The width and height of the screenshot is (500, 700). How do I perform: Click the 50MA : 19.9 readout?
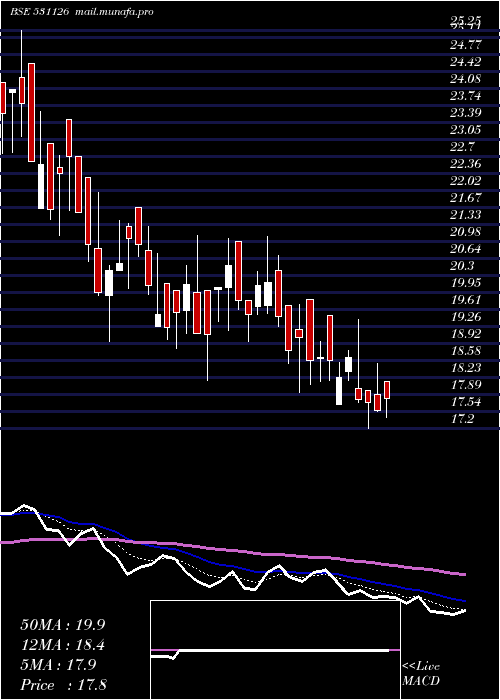tap(63, 625)
